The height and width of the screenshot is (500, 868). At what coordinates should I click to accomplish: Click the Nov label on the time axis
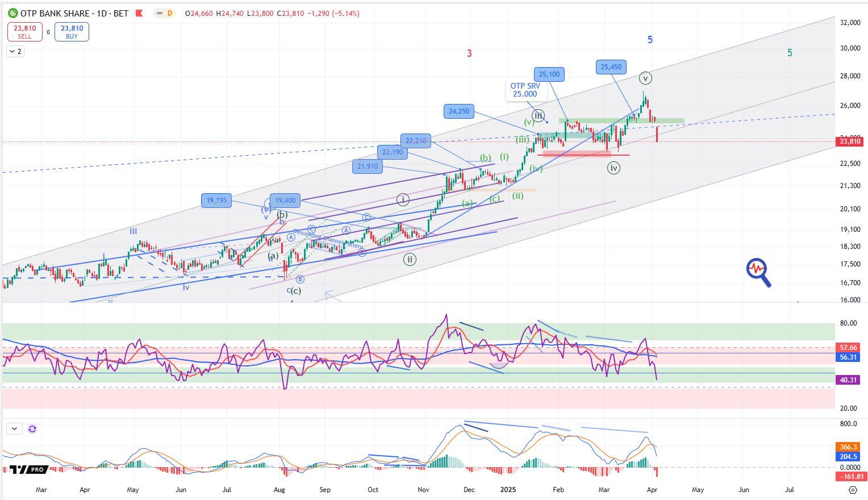pyautogui.click(x=423, y=489)
